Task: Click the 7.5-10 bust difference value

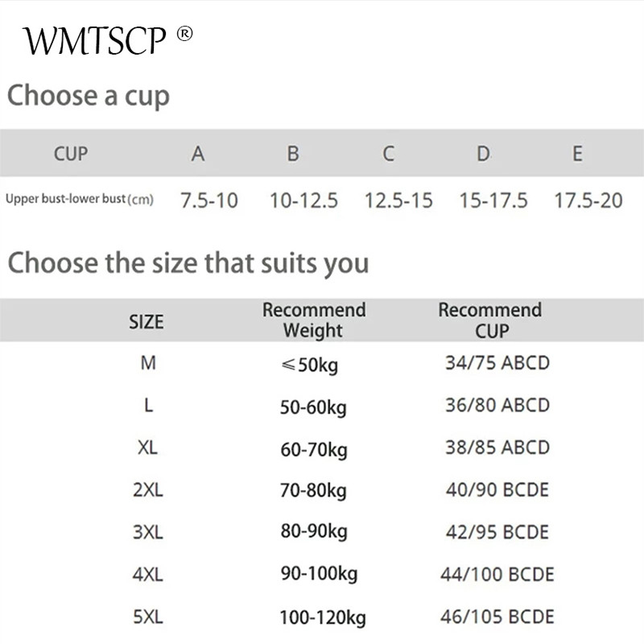Action: [209, 200]
